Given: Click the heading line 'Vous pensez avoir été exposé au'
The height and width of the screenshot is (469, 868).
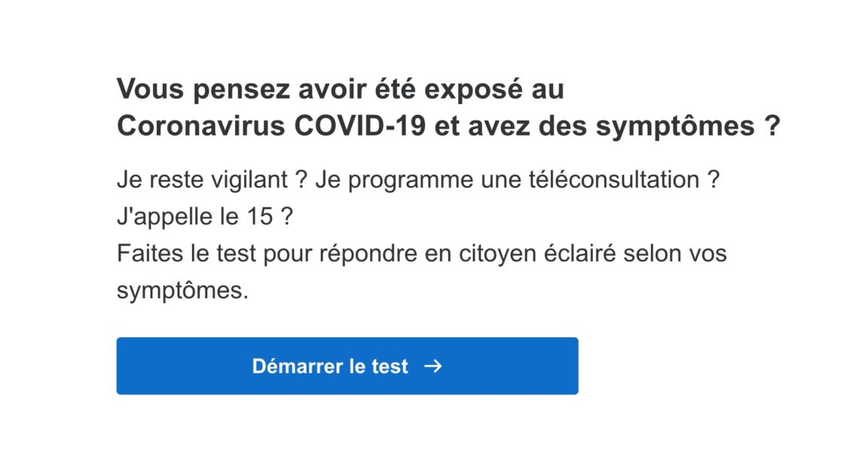Looking at the screenshot, I should [x=340, y=90].
